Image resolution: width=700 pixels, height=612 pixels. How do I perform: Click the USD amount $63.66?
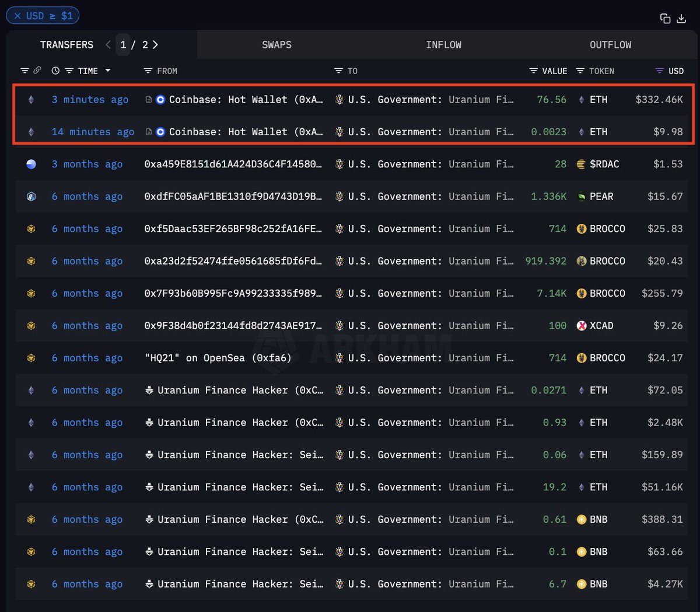point(665,552)
